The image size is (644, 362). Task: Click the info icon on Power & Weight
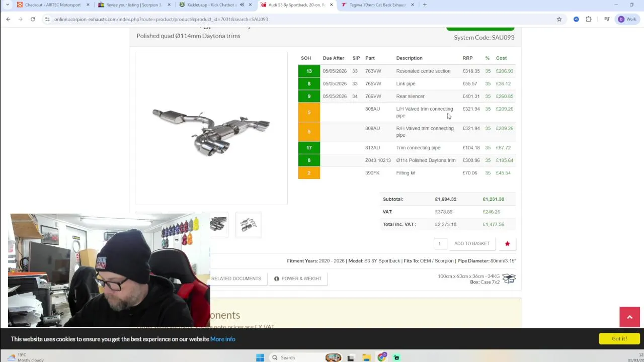point(276,279)
